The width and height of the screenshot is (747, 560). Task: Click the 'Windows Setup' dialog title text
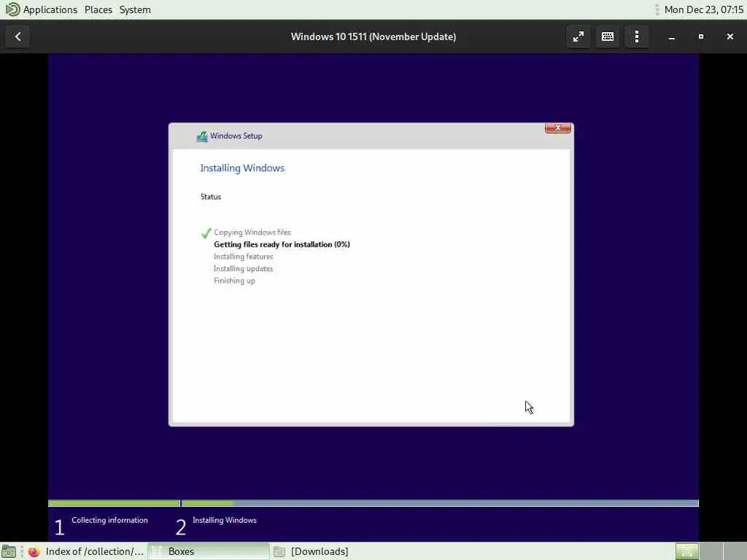[236, 136]
